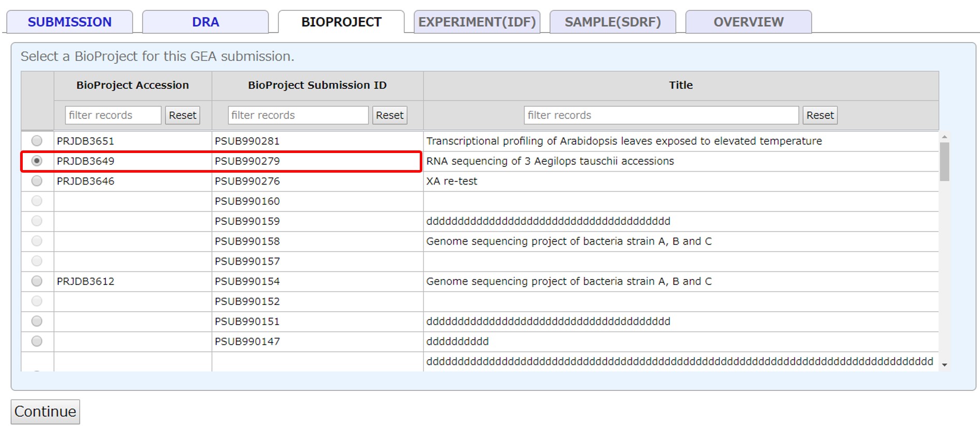980x428 pixels.
Task: Reset the BioProject Accession filter
Action: pos(182,115)
